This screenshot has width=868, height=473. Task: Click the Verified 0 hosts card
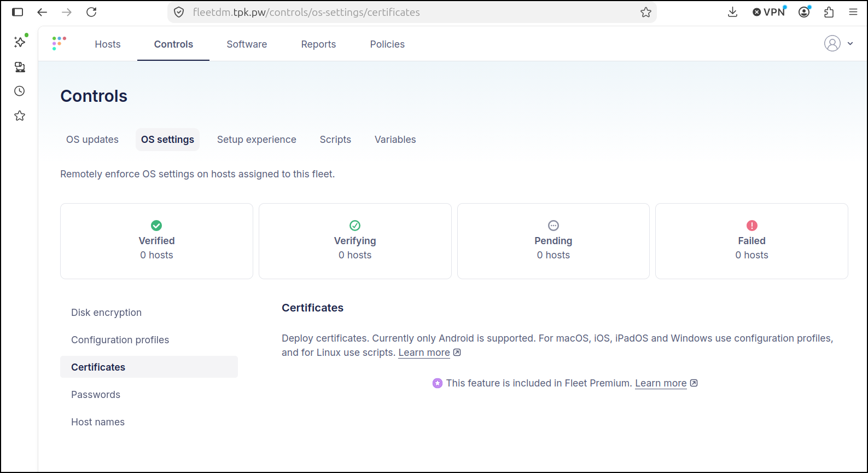point(156,241)
